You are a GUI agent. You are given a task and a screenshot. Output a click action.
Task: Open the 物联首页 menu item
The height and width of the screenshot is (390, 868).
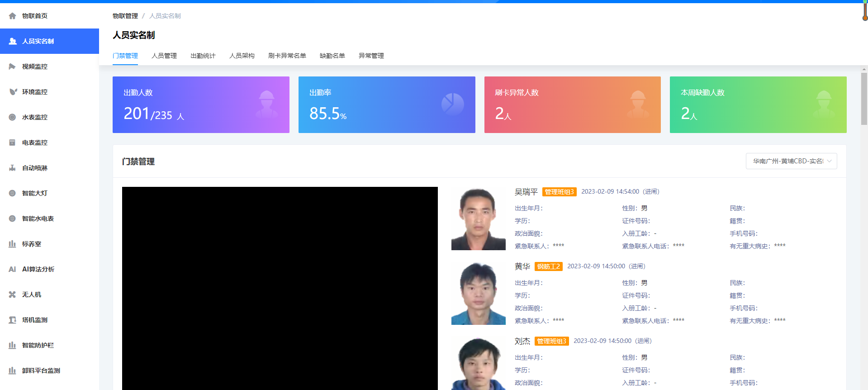point(49,16)
